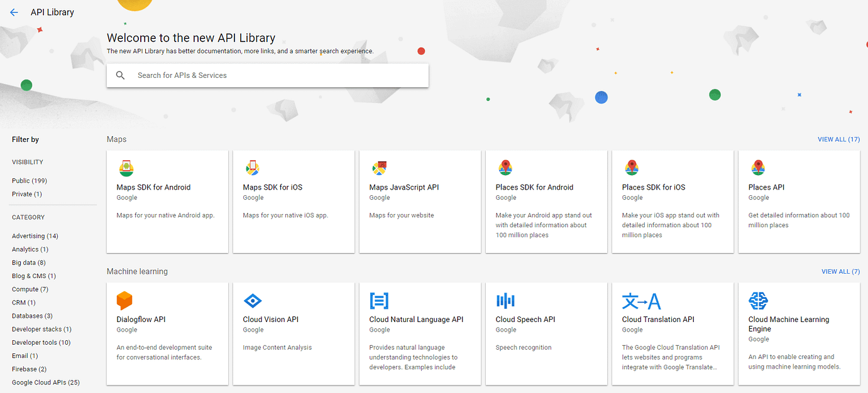
Task: Click the Cloud Translation API icon
Action: [641, 301]
